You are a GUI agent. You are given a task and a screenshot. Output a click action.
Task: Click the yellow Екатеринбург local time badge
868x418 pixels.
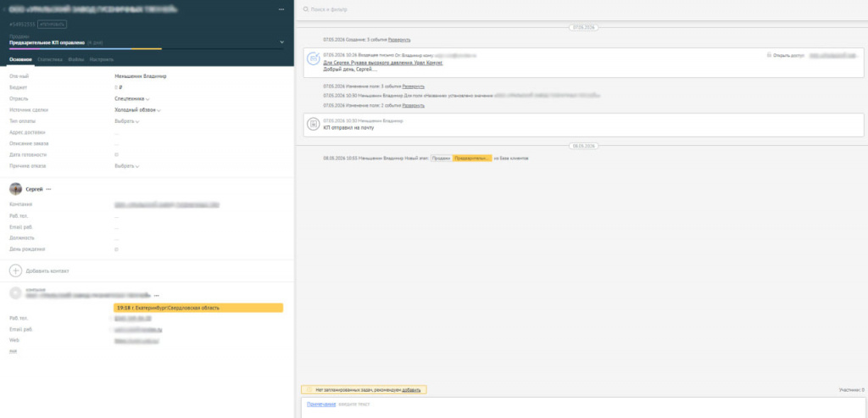tap(198, 308)
